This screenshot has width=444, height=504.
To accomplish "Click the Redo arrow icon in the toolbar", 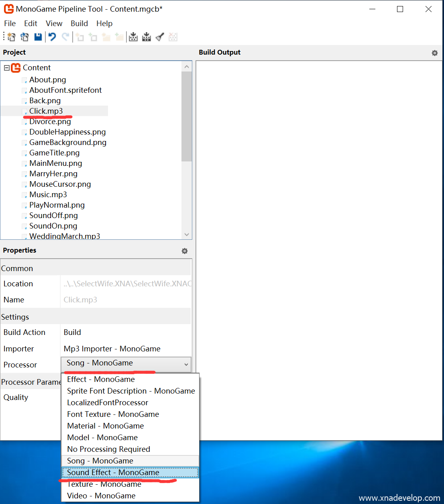I will click(x=65, y=37).
